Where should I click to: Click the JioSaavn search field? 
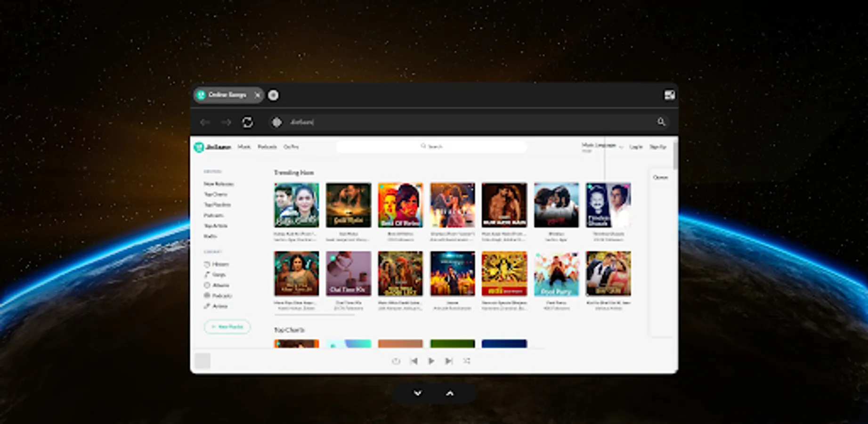[431, 147]
